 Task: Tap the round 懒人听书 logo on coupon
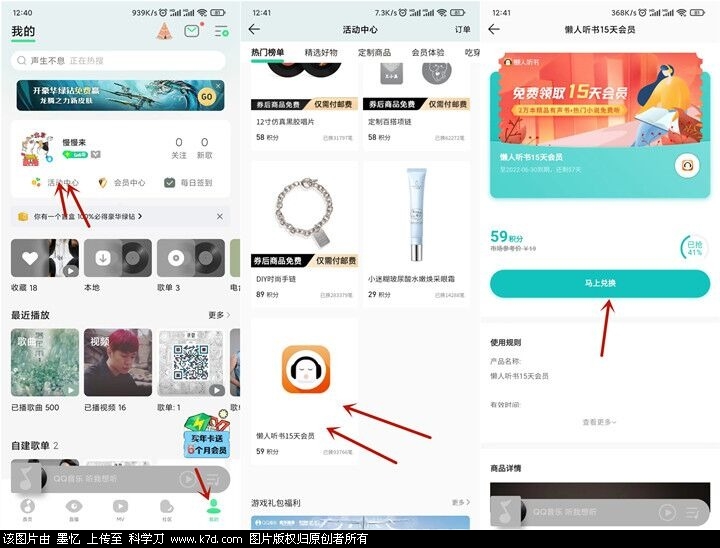[x=687, y=165]
